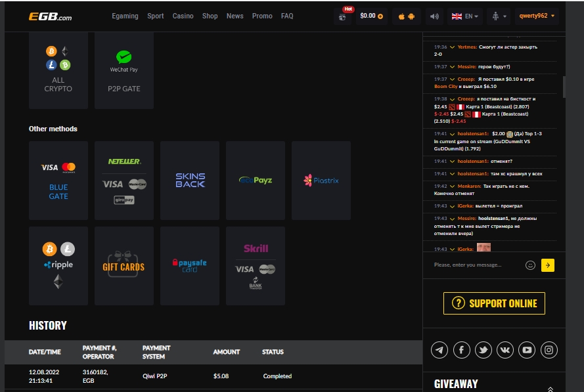
Task: Click the AMOUNT column header
Action: 227,352
